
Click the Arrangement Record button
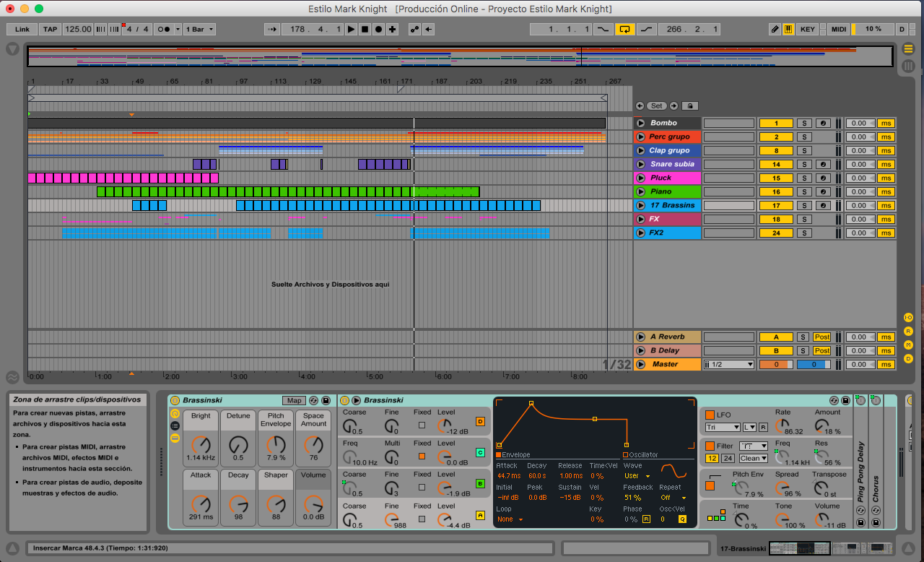click(x=378, y=29)
